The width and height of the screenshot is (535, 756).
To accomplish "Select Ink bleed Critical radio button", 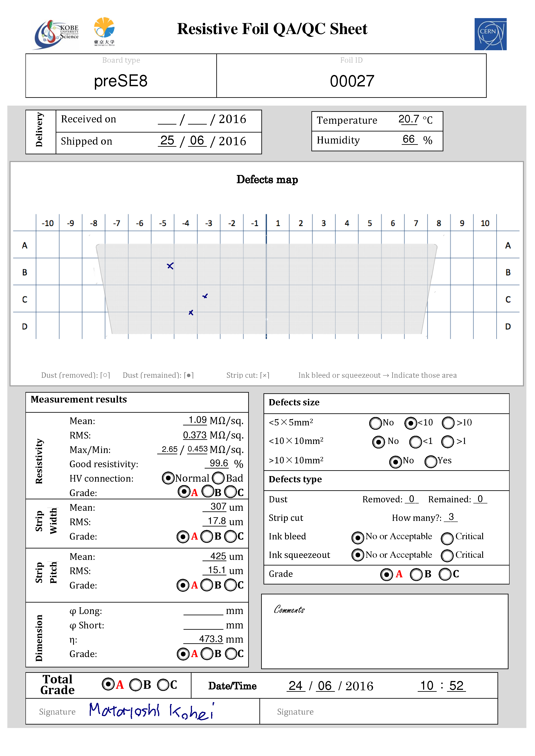I will (447, 538).
